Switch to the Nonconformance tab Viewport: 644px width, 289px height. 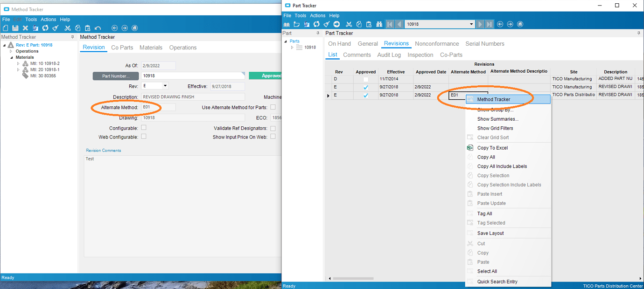[436, 43]
